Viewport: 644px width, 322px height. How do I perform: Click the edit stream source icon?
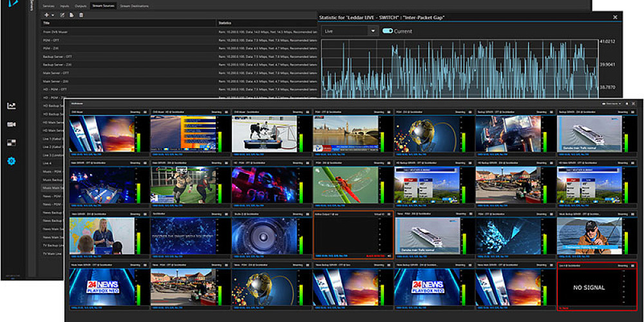(62, 14)
